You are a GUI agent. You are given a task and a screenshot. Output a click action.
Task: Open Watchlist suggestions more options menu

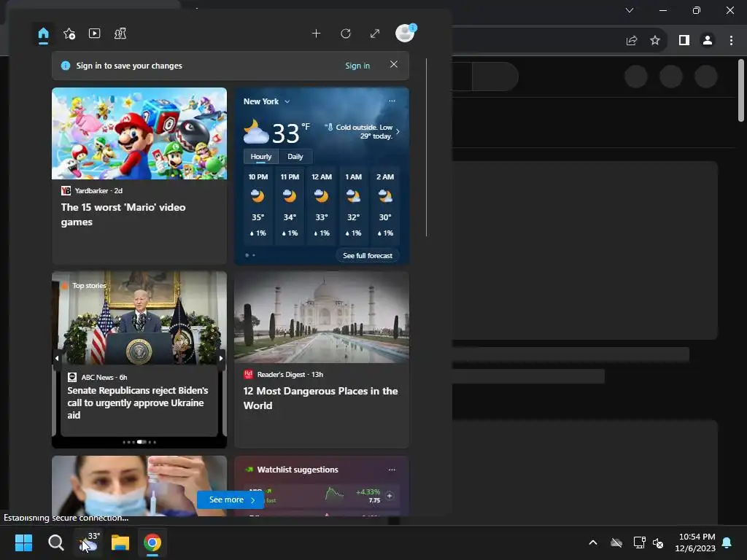(392, 470)
